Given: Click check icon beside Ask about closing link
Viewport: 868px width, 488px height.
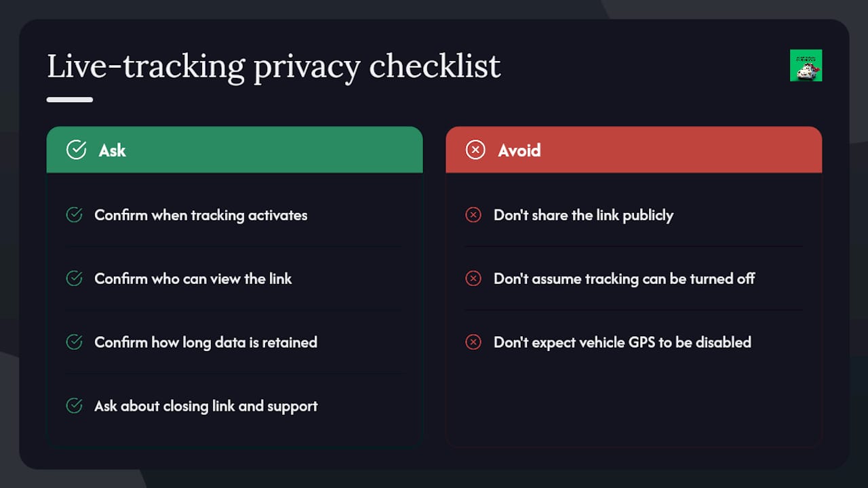Looking at the screenshot, I should [x=74, y=406].
